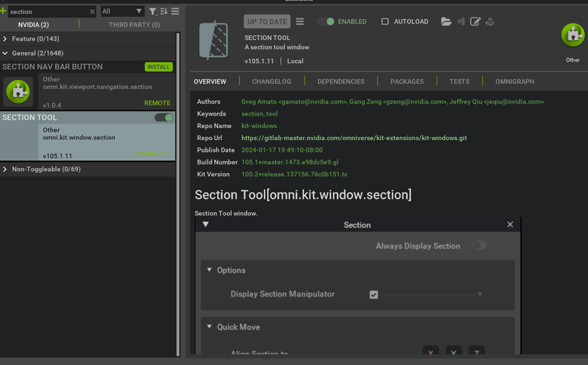Toggle Always Display Section switch
The height and width of the screenshot is (365, 588).
pyautogui.click(x=479, y=246)
